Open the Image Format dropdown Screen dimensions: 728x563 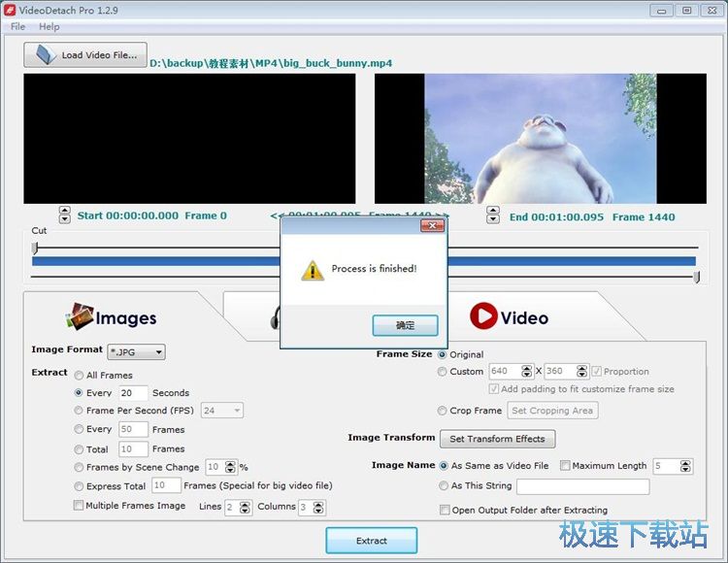point(136,352)
